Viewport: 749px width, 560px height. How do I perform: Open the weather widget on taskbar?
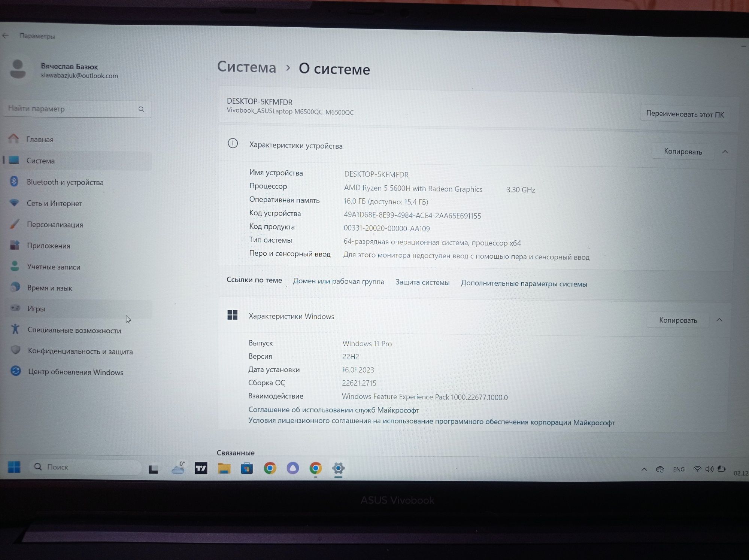coord(178,468)
